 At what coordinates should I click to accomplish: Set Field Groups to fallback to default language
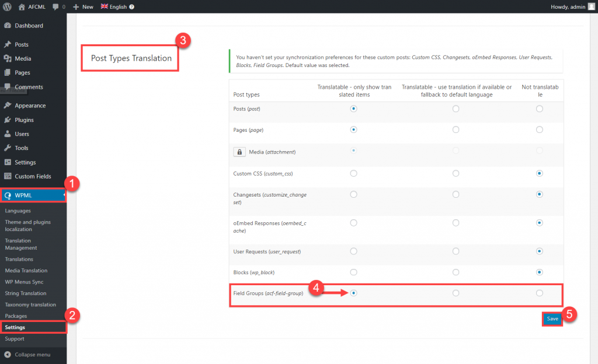[x=456, y=293]
